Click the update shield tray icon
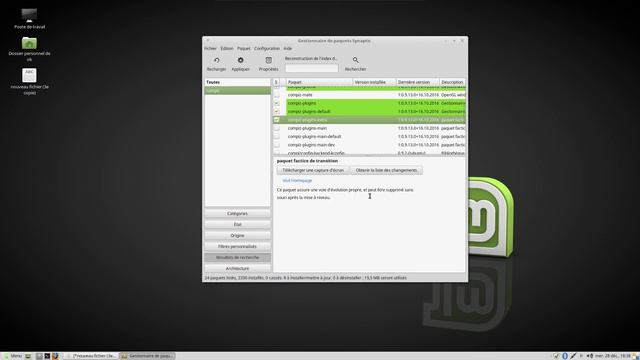Screen dimensions: 640x360 click(x=556, y=356)
